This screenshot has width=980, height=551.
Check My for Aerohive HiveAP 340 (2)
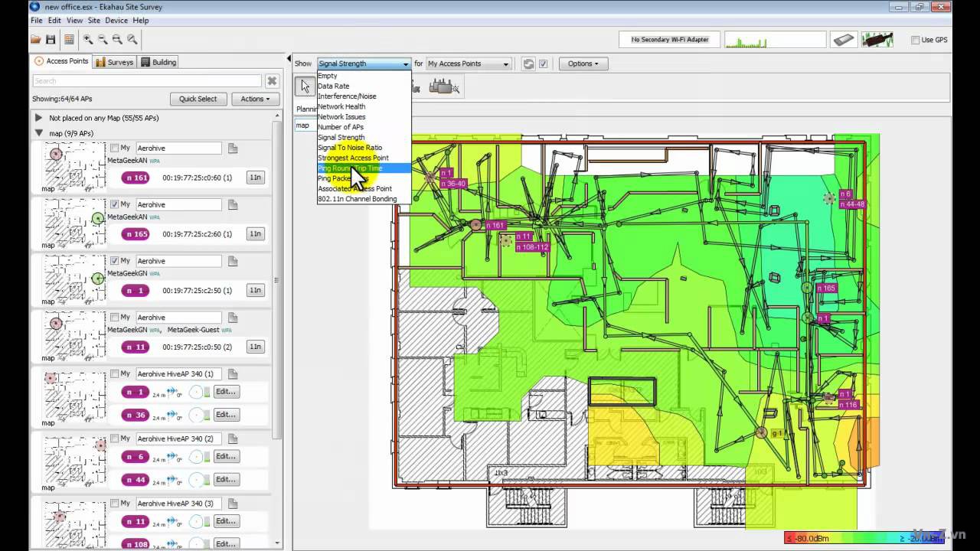pos(114,439)
